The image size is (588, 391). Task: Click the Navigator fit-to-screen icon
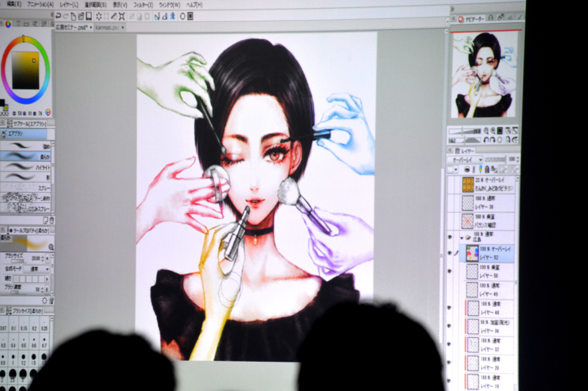[500, 131]
